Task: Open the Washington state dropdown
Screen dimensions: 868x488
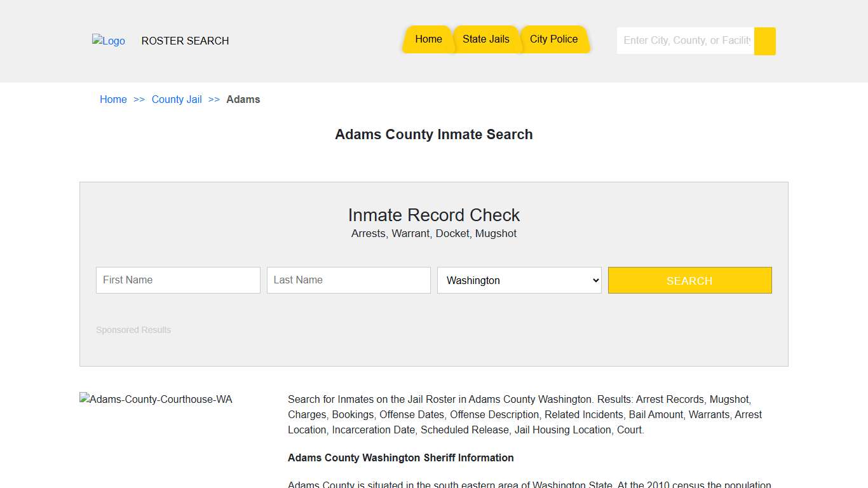Action: point(519,280)
